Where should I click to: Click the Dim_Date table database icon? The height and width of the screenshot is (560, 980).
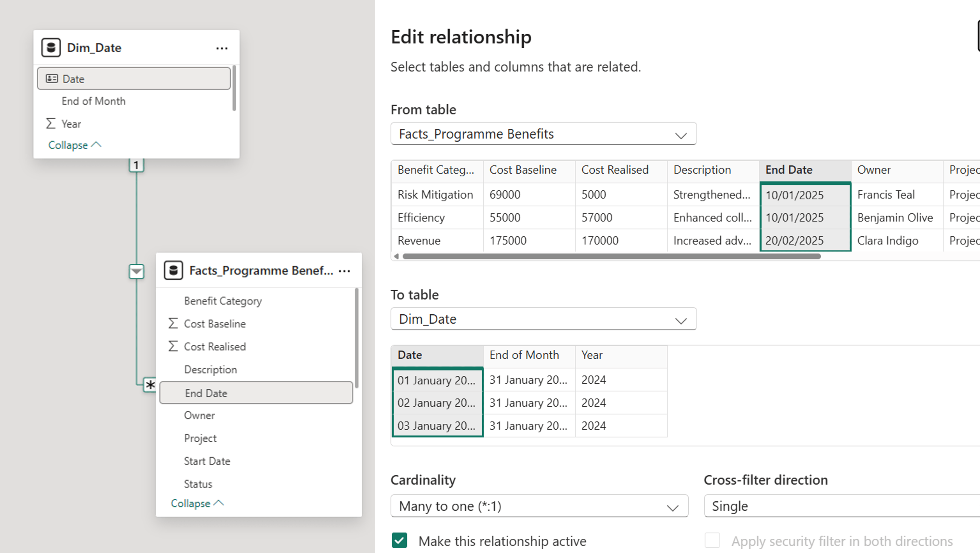point(51,47)
